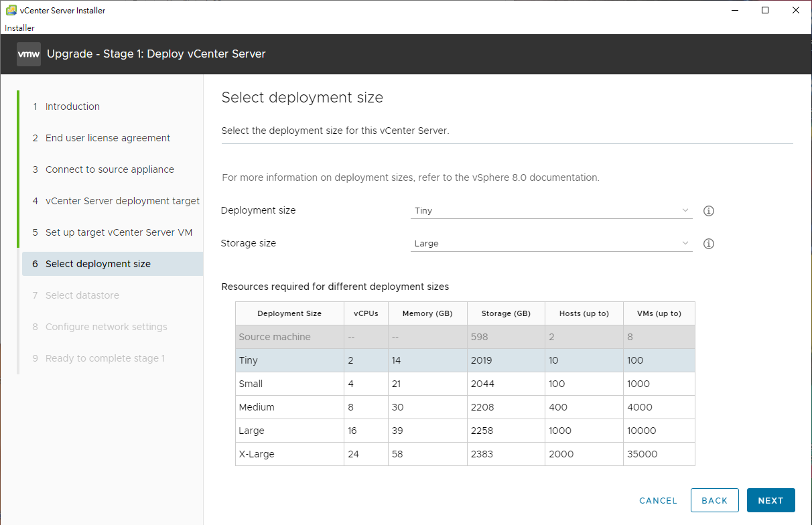Open the Deployment size dropdown showing Tiny

pyautogui.click(x=551, y=210)
